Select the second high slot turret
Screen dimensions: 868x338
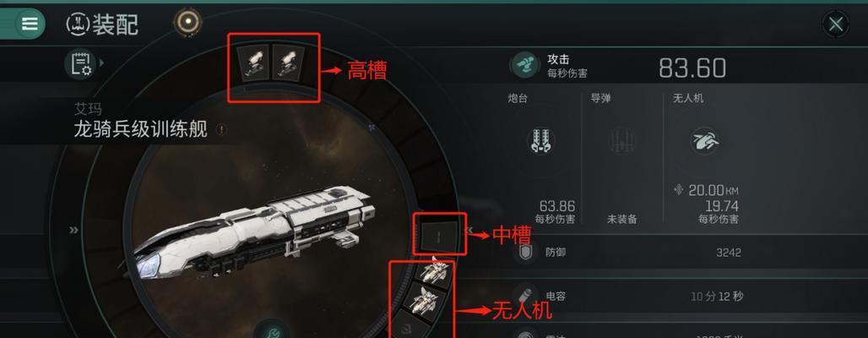(x=289, y=63)
